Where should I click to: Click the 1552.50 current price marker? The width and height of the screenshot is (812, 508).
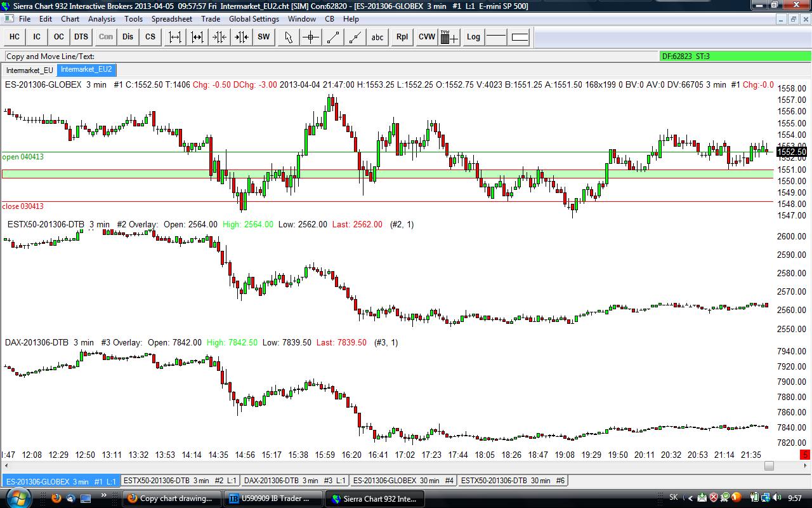791,152
